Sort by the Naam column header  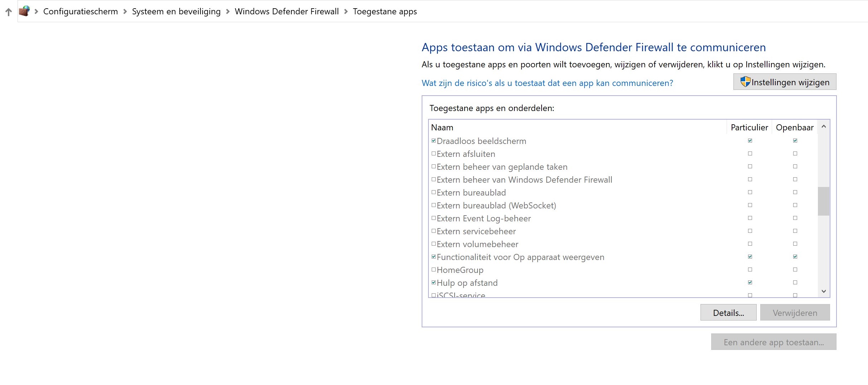[578, 127]
